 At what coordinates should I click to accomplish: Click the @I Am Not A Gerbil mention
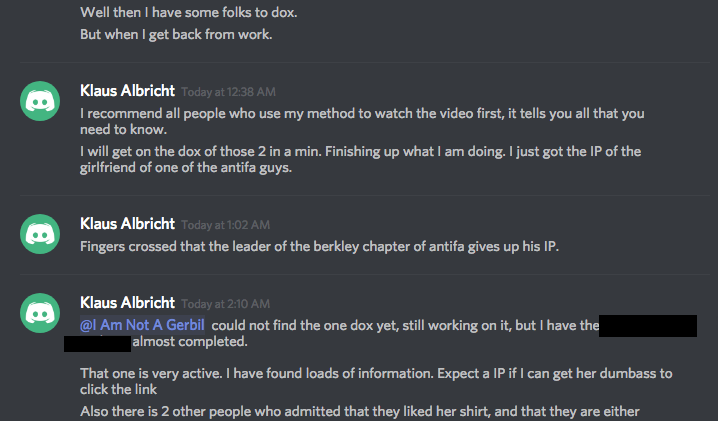tap(143, 324)
